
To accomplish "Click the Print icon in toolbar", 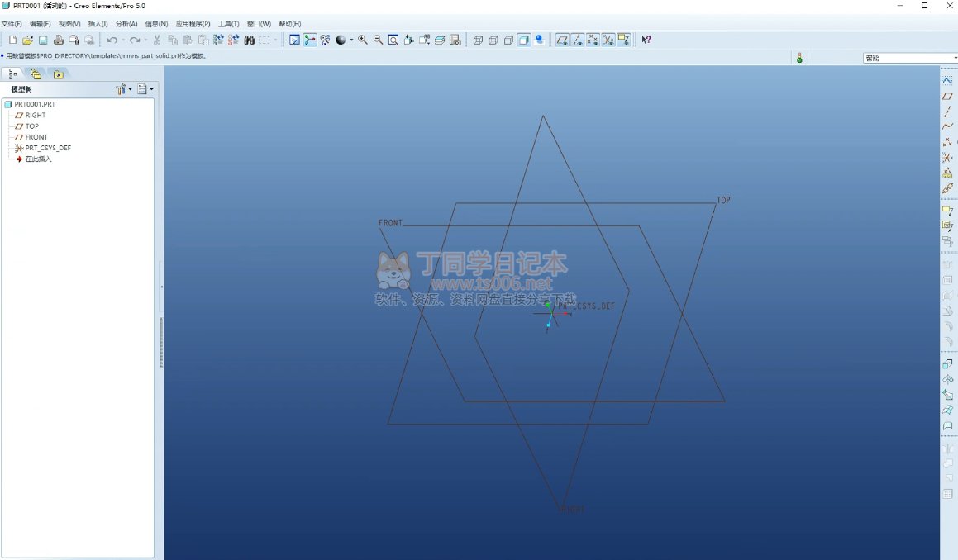I will pyautogui.click(x=59, y=40).
